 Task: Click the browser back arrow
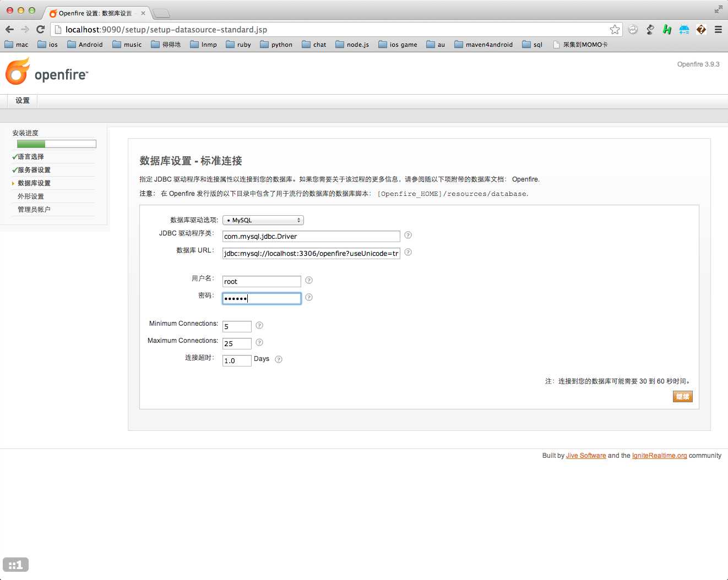coord(9,30)
